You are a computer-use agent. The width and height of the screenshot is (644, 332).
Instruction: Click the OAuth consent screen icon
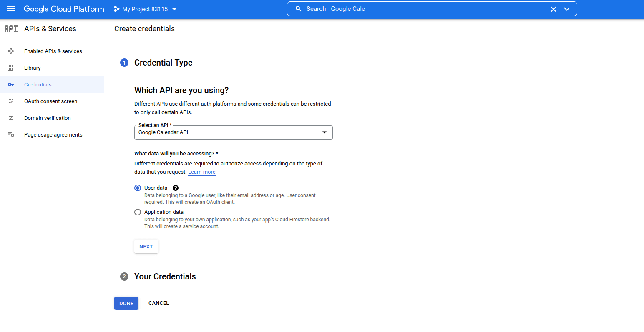click(11, 101)
